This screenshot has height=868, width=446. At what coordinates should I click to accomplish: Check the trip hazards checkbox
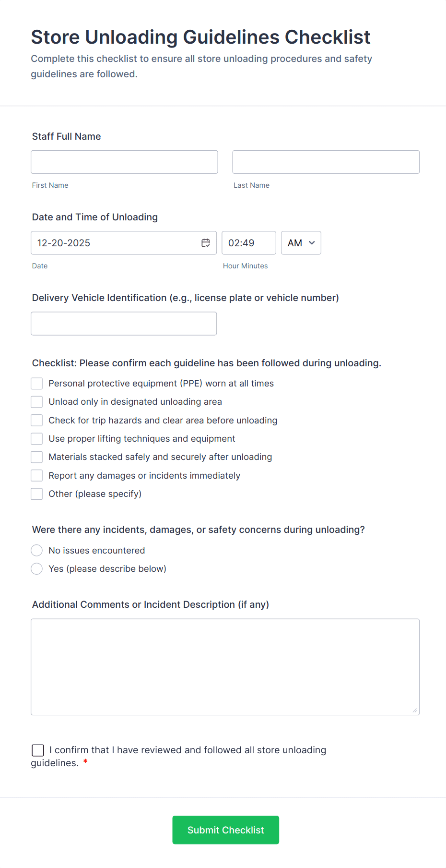click(37, 421)
